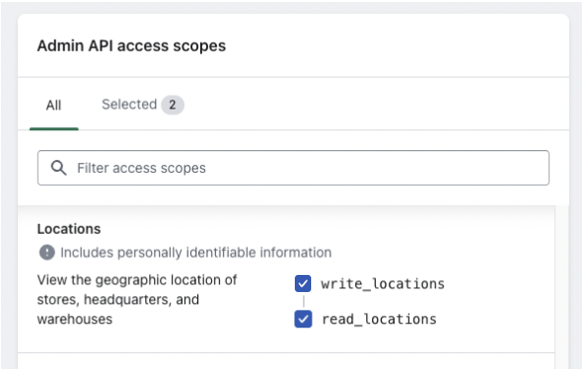Click the Locations section heading
The height and width of the screenshot is (369, 584).
tap(69, 229)
